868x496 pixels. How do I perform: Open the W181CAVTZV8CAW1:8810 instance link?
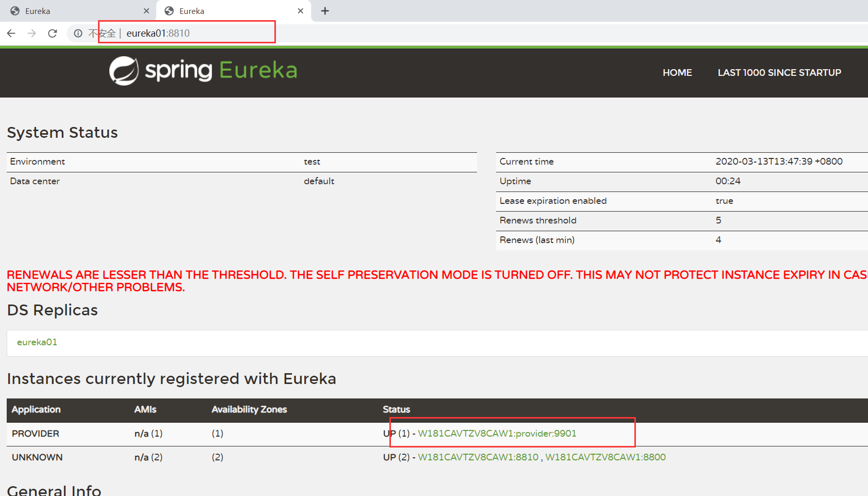pos(478,457)
